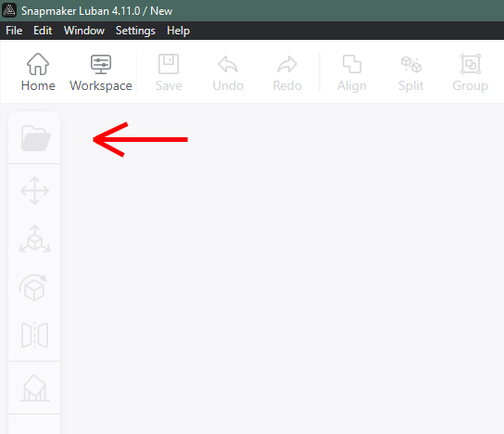Screen dimensions: 504x434
Task: Select the Mirror tool in sidebar
Action: pos(34,335)
